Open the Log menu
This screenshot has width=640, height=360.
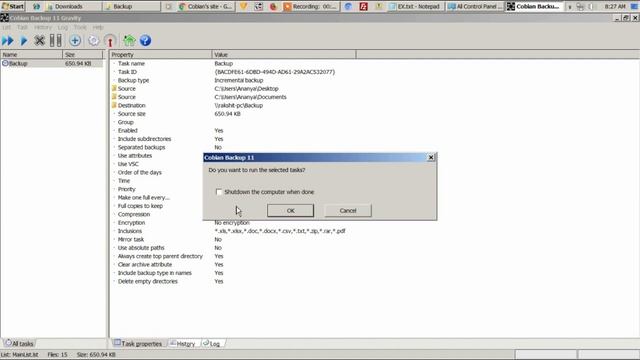tap(62, 27)
